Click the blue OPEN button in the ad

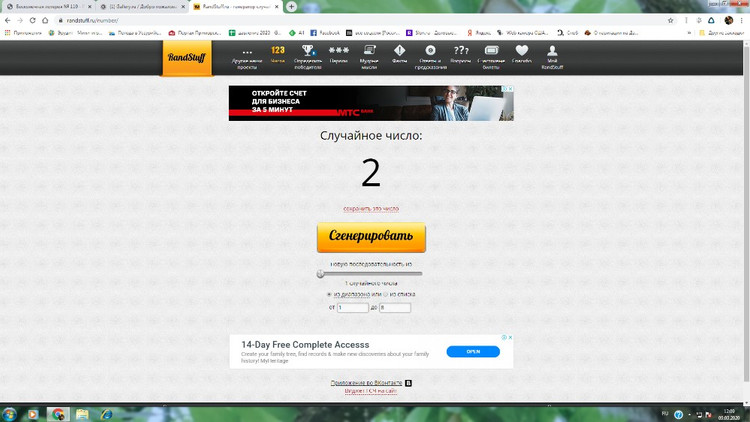[472, 352]
